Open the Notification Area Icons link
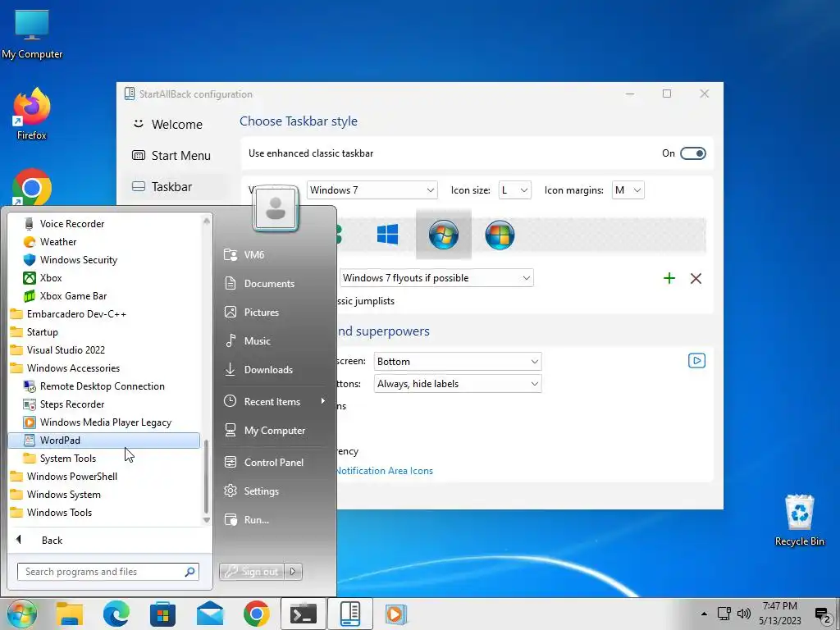The height and width of the screenshot is (630, 840). [x=384, y=471]
